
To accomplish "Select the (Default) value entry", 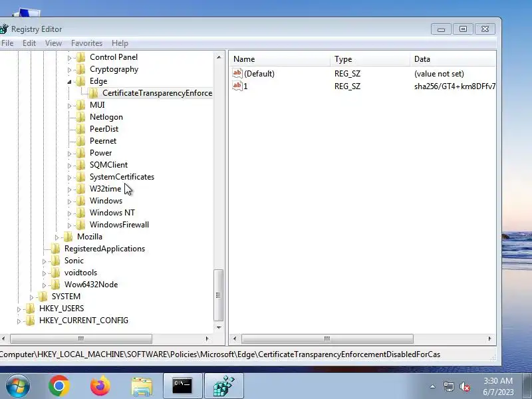I will (259, 74).
